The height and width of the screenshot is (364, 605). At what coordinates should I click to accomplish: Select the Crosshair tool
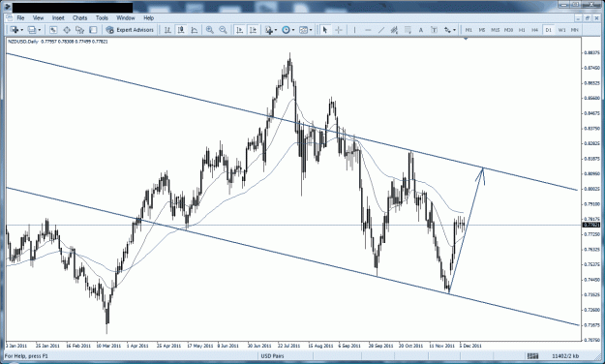[339, 30]
